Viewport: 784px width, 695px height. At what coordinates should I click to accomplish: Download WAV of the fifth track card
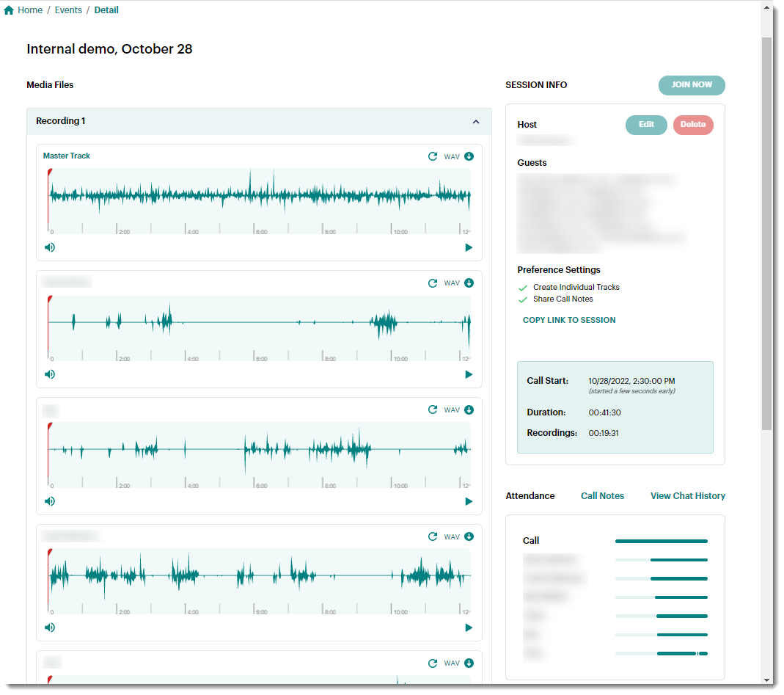469,663
